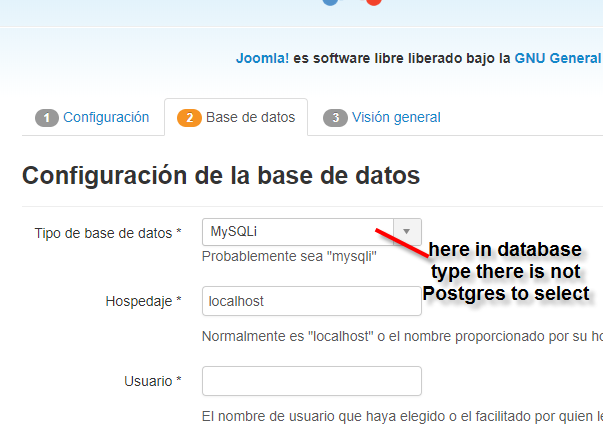Click the 'Configuración de la base de datos' heading
Image resolution: width=603 pixels, height=444 pixels.
pyautogui.click(x=221, y=176)
